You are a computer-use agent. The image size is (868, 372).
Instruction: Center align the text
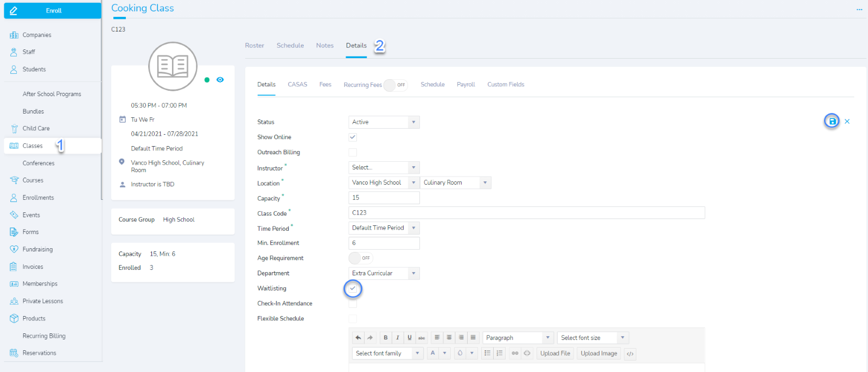pyautogui.click(x=449, y=338)
